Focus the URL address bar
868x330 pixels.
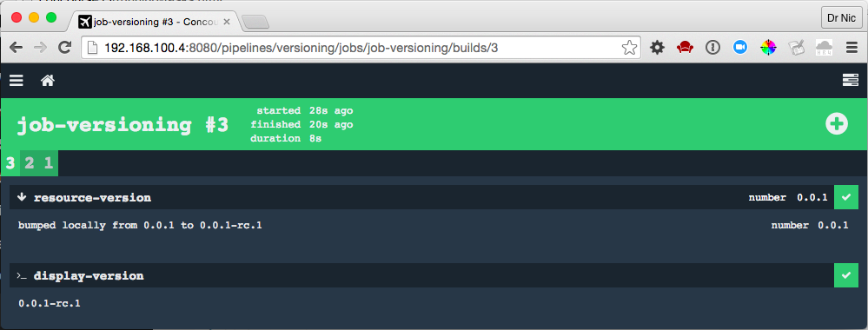coord(360,48)
